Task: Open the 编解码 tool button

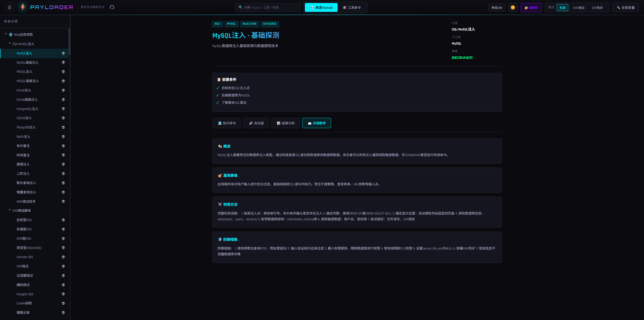Action: pos(531,8)
